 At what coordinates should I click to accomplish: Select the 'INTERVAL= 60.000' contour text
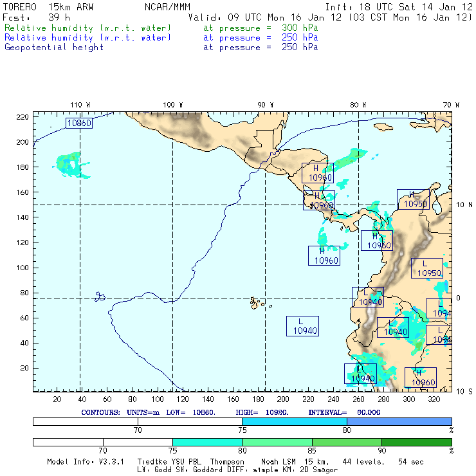click(344, 412)
